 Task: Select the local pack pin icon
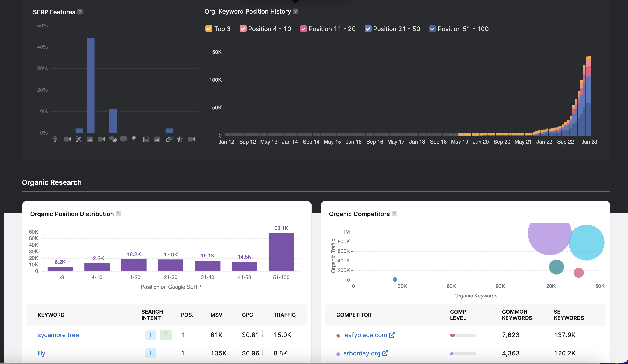(x=134, y=139)
